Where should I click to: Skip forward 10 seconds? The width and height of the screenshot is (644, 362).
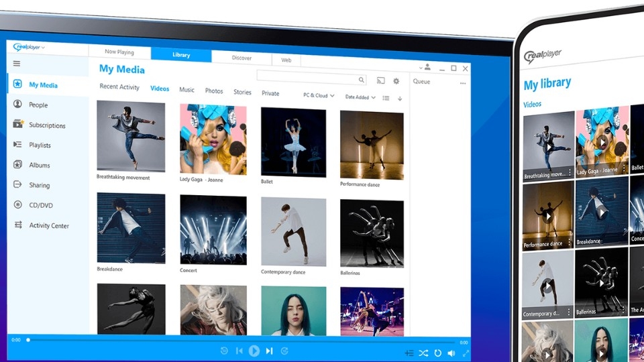(284, 351)
